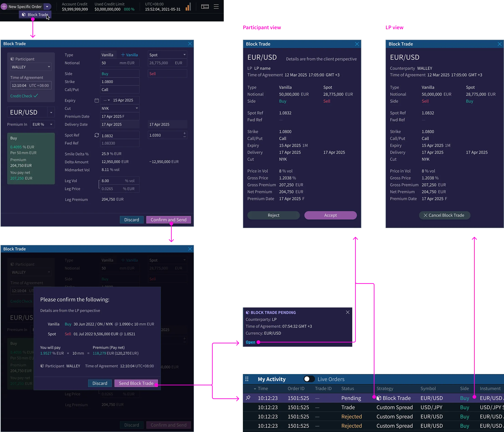Sort by the Time column header
504x432 pixels.
point(262,388)
